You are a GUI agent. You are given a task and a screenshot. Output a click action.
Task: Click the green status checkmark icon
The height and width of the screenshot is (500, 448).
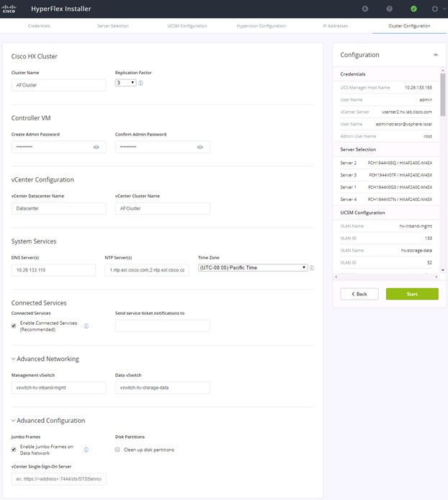point(413,9)
